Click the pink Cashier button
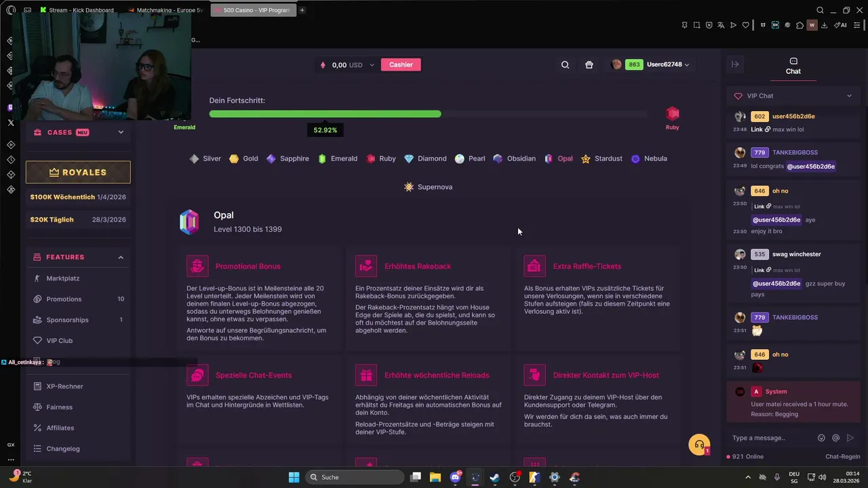868x488 pixels. pyautogui.click(x=401, y=65)
